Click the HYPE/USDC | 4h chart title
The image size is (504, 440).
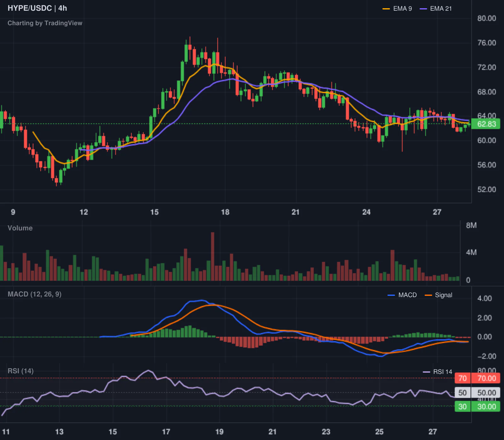click(x=37, y=8)
